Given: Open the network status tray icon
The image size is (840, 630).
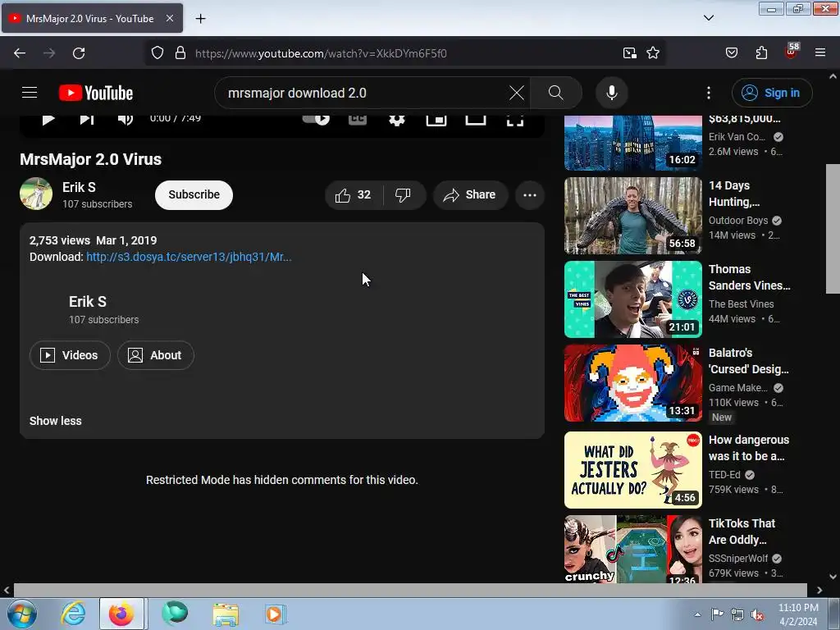Looking at the screenshot, I should point(737,614).
